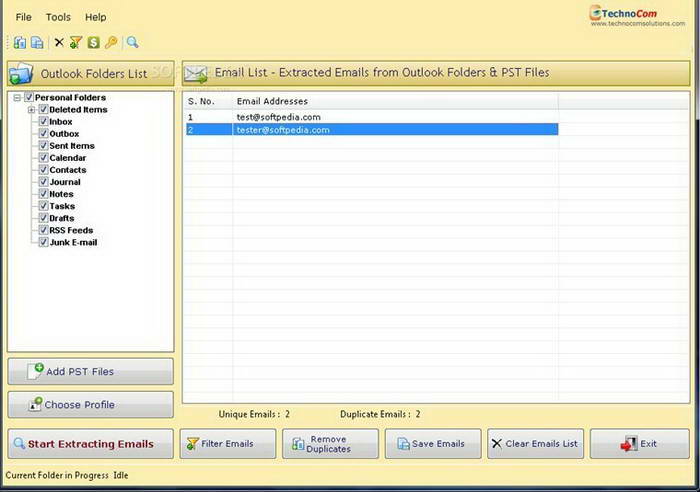
Task: Select the Sent Items folder label
Action: click(x=72, y=146)
